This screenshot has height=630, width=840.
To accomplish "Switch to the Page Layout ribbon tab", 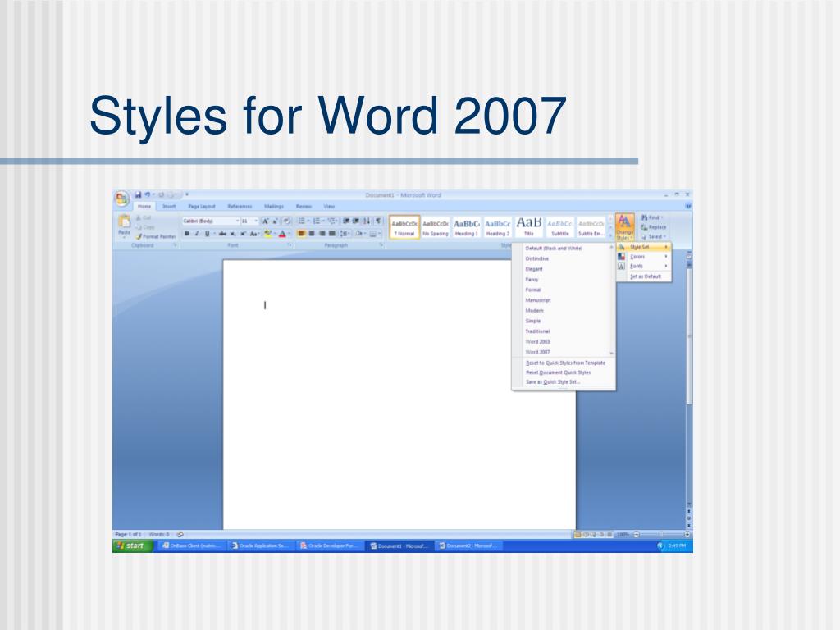I will click(x=202, y=206).
